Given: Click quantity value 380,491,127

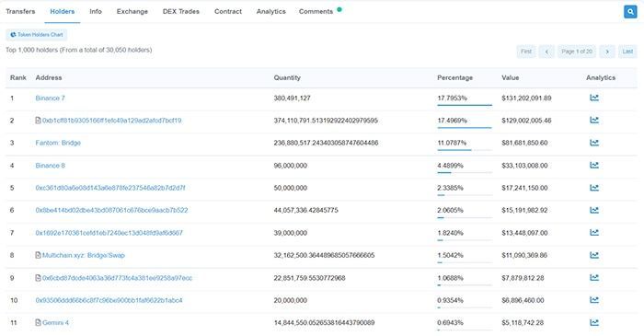Looking at the screenshot, I should click(292, 98).
